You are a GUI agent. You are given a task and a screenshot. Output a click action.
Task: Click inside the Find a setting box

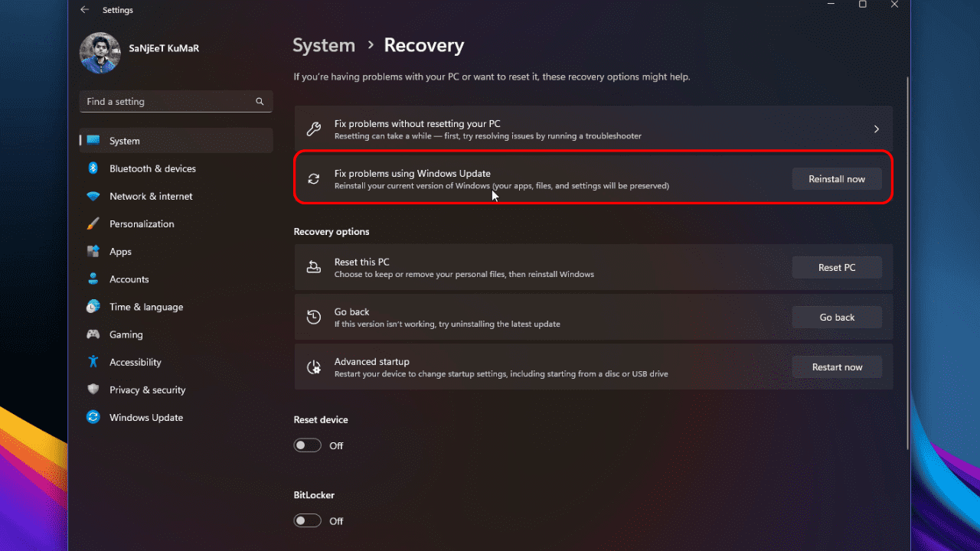pos(175,101)
